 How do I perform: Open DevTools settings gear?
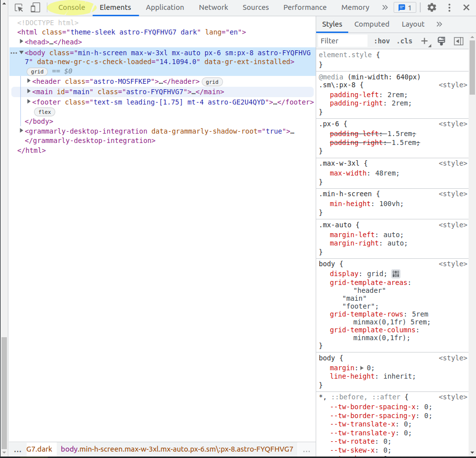tap(431, 7)
